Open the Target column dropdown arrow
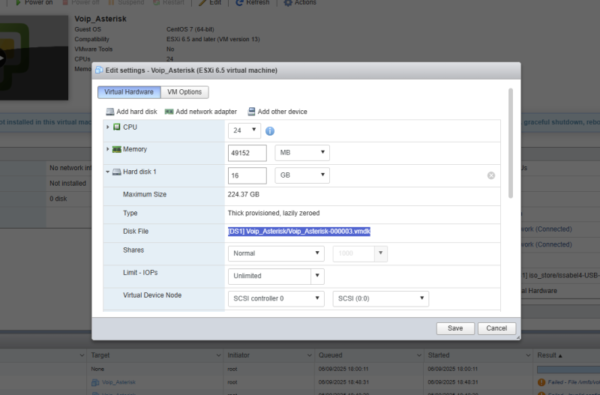This screenshot has height=395, width=600. coord(218,356)
